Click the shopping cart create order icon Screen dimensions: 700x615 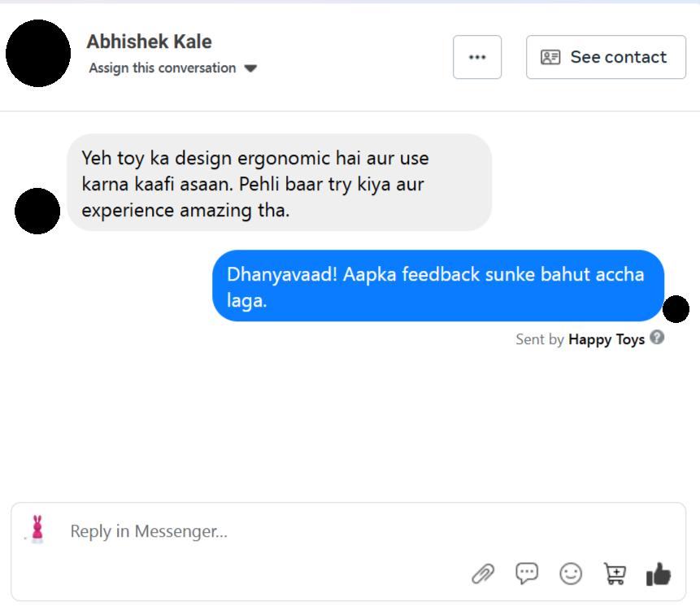coord(615,574)
